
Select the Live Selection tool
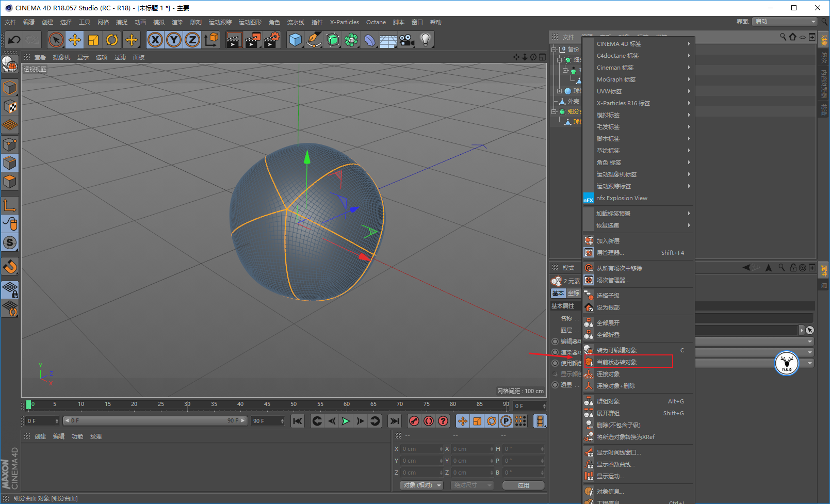56,40
